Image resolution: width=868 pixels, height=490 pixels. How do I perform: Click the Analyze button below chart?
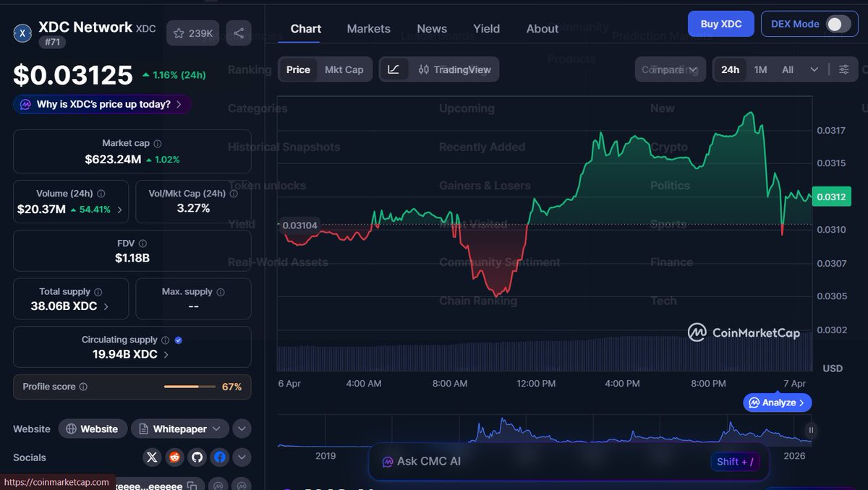778,403
